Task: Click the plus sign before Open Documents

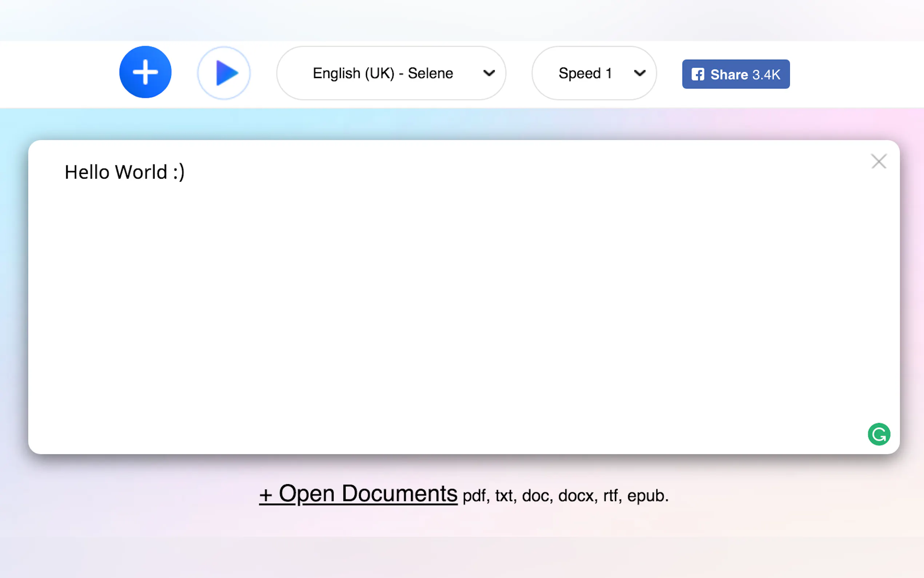Action: pyautogui.click(x=266, y=495)
